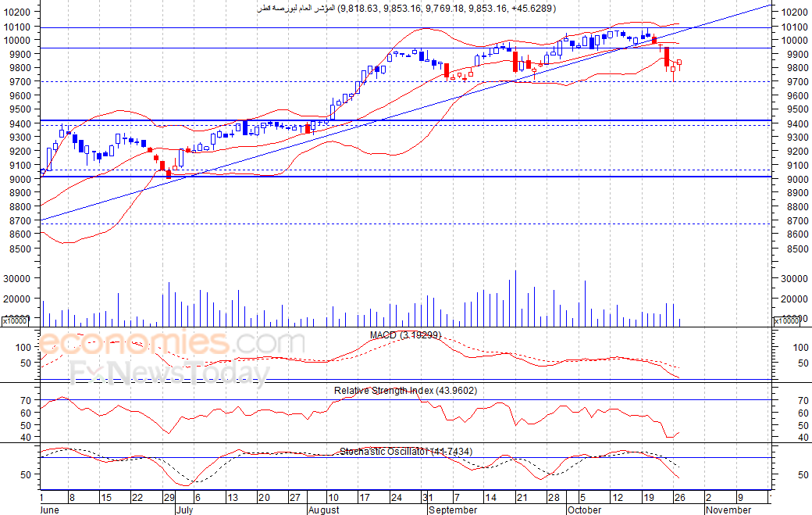Click the right x10000 volume scale box
The width and height of the screenshot is (812, 515).
point(786,321)
